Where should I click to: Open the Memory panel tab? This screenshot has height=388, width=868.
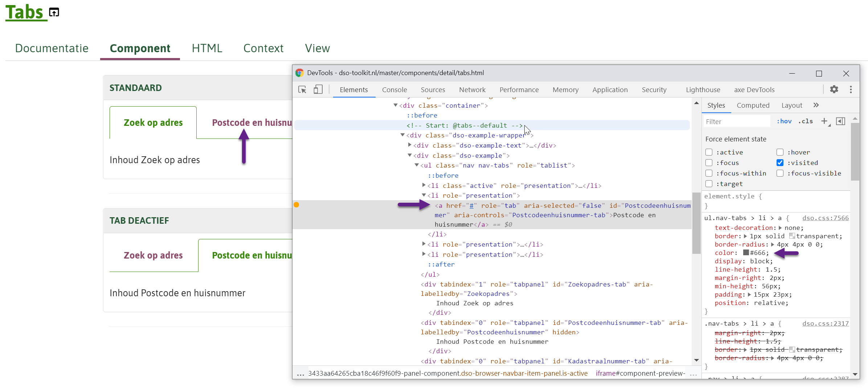coord(565,90)
